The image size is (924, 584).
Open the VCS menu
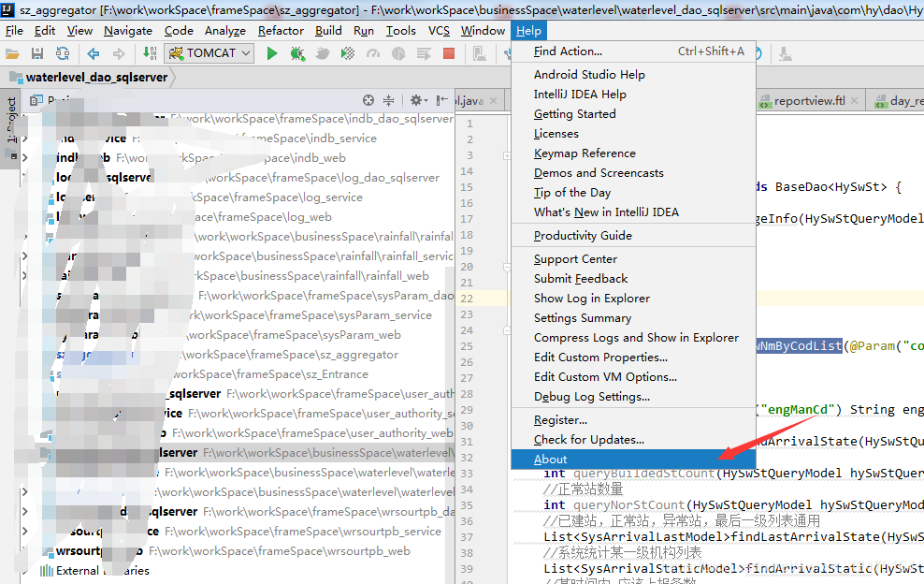click(439, 31)
